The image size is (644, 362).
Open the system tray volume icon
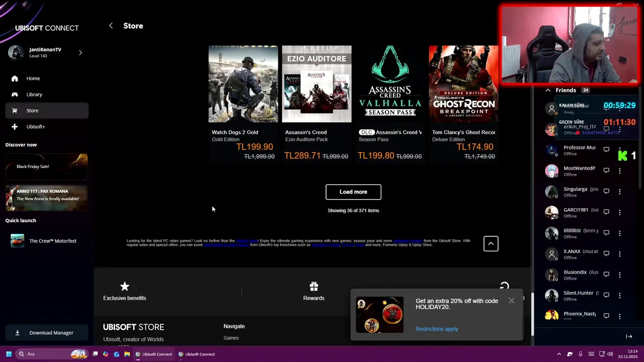(x=610, y=354)
